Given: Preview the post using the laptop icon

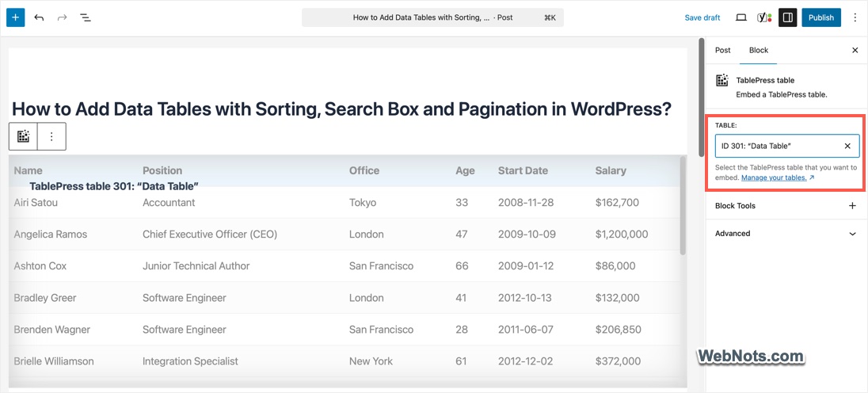Looking at the screenshot, I should point(740,17).
